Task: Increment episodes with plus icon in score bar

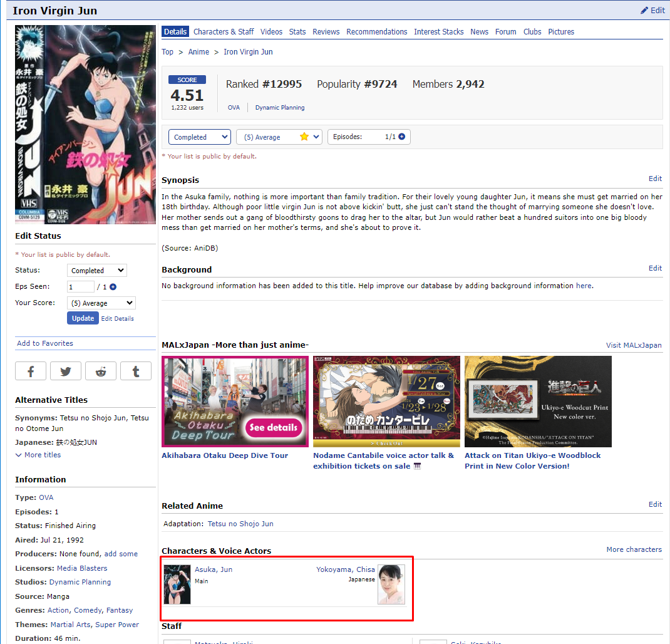Action: pyautogui.click(x=401, y=137)
